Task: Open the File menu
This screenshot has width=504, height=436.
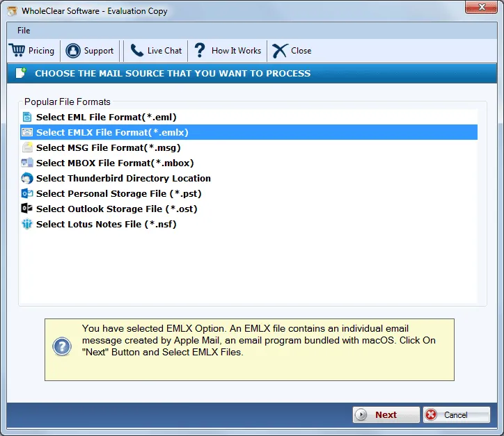Action: click(x=24, y=31)
